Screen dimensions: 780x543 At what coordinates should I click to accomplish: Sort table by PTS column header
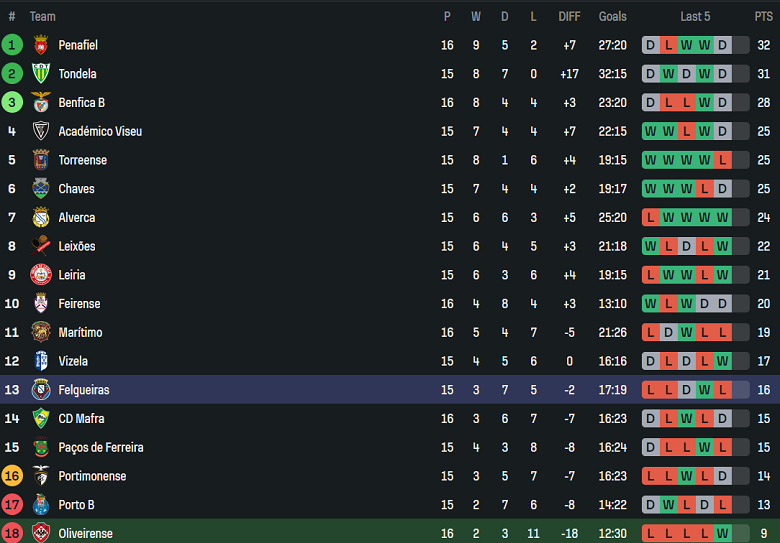[x=764, y=16]
